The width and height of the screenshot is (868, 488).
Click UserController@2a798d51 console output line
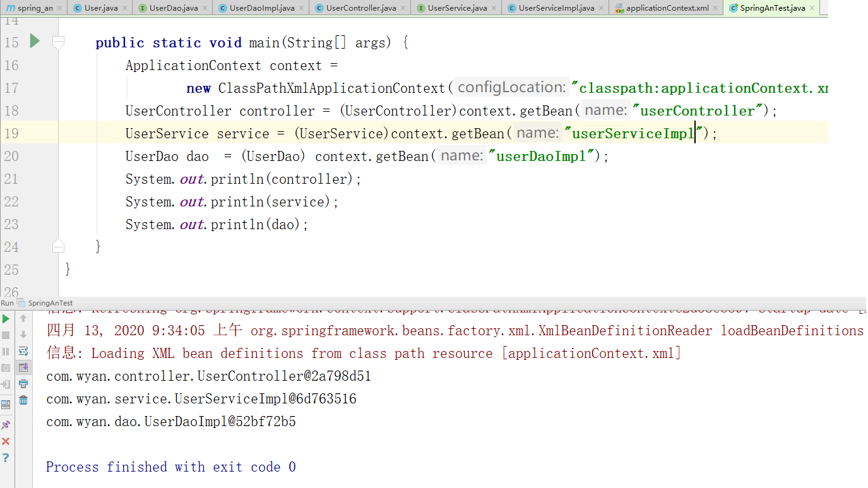(x=209, y=376)
